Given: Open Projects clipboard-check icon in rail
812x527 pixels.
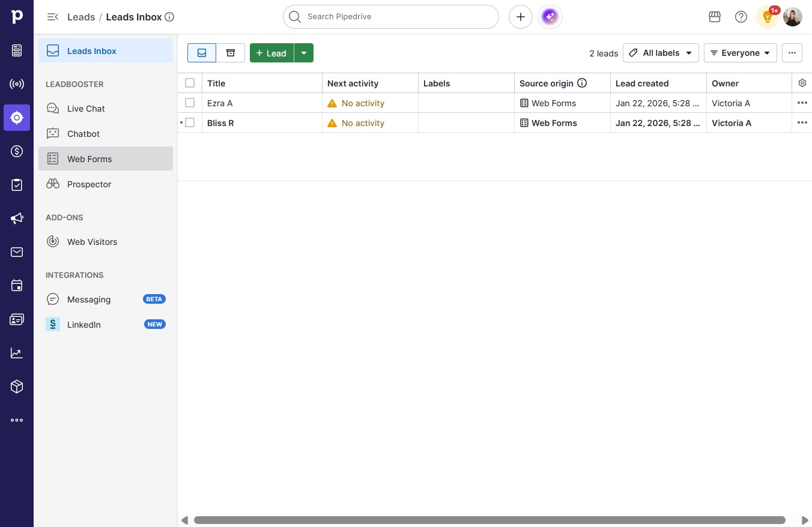Looking at the screenshot, I should pyautogui.click(x=17, y=185).
